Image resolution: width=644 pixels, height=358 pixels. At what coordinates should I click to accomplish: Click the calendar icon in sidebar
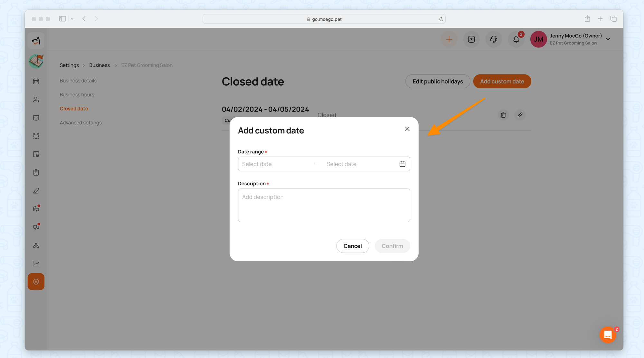click(x=36, y=81)
